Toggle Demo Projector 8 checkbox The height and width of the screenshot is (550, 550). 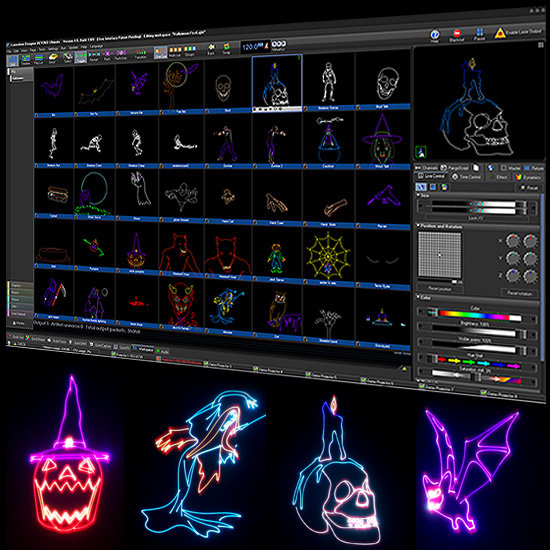click(484, 392)
